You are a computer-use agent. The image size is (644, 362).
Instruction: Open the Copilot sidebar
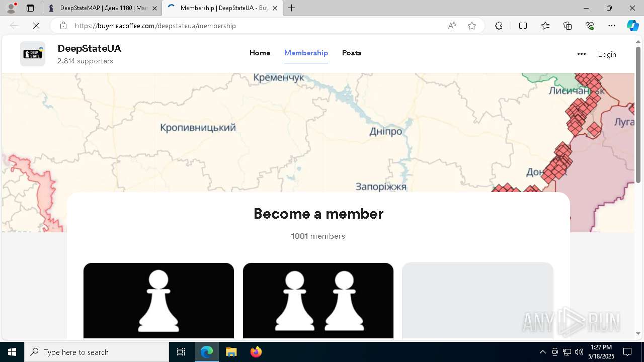click(632, 26)
